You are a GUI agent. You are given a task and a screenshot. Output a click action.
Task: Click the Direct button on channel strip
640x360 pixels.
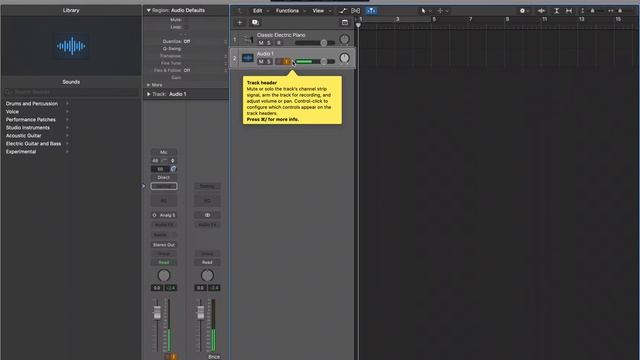tap(164, 178)
